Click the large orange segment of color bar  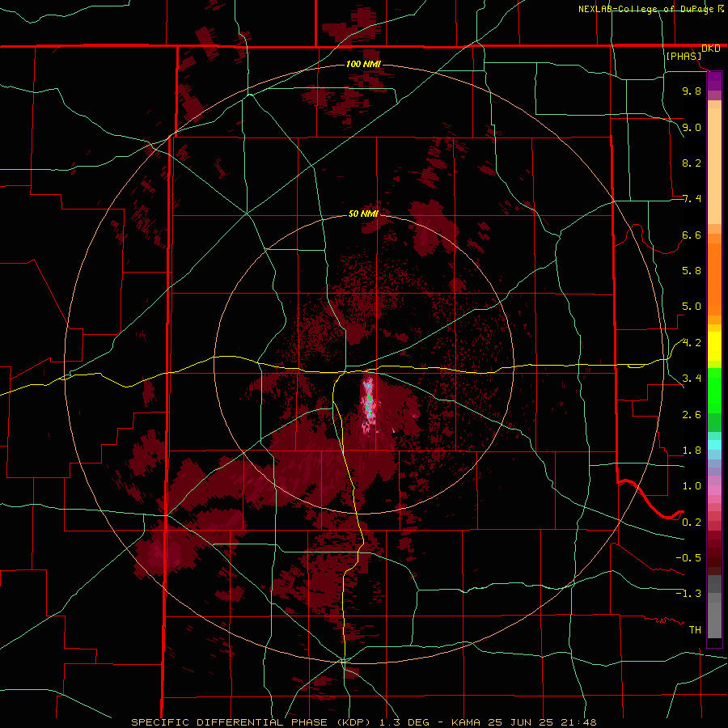click(x=714, y=280)
